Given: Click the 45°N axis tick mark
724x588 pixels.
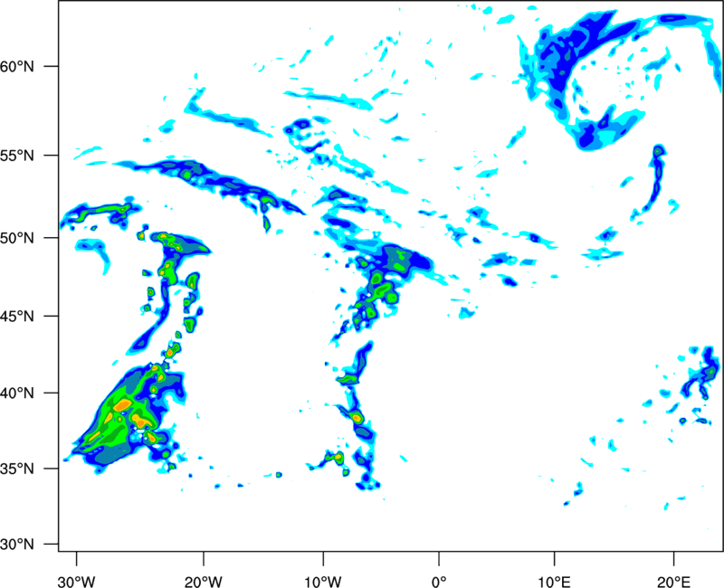Looking at the screenshot, I should coord(52,317).
